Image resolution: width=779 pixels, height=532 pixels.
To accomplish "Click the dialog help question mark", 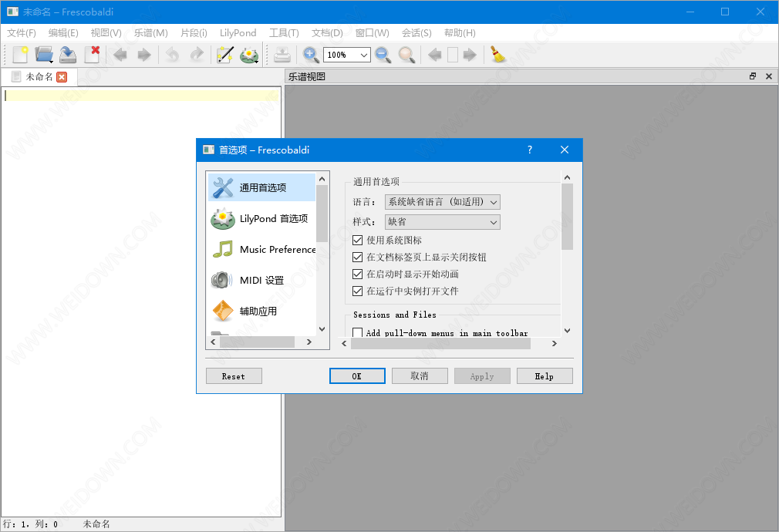I will (530, 150).
